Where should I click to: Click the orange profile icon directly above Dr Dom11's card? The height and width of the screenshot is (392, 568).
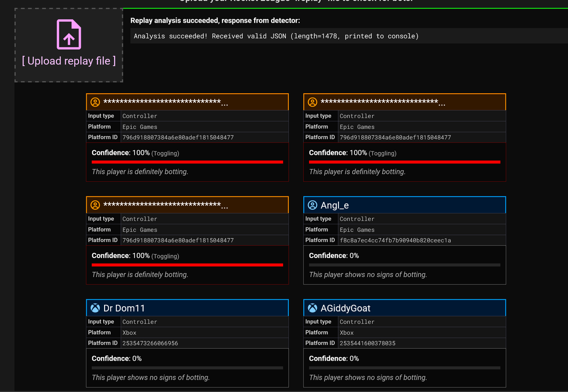(95, 205)
